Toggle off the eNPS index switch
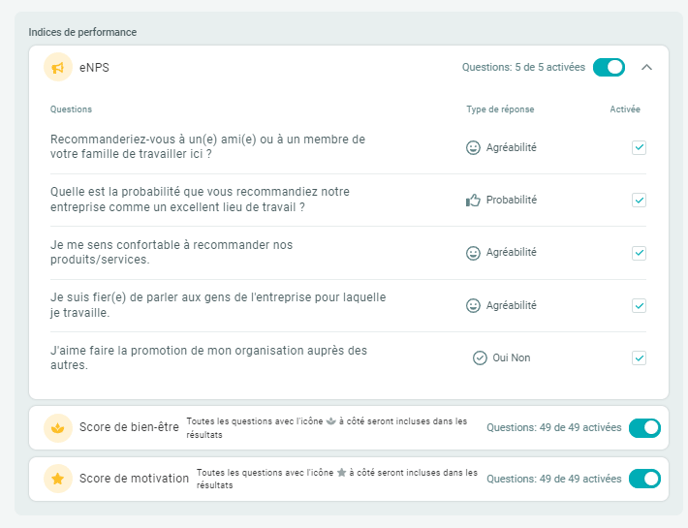This screenshot has width=688, height=528. pyautogui.click(x=609, y=67)
